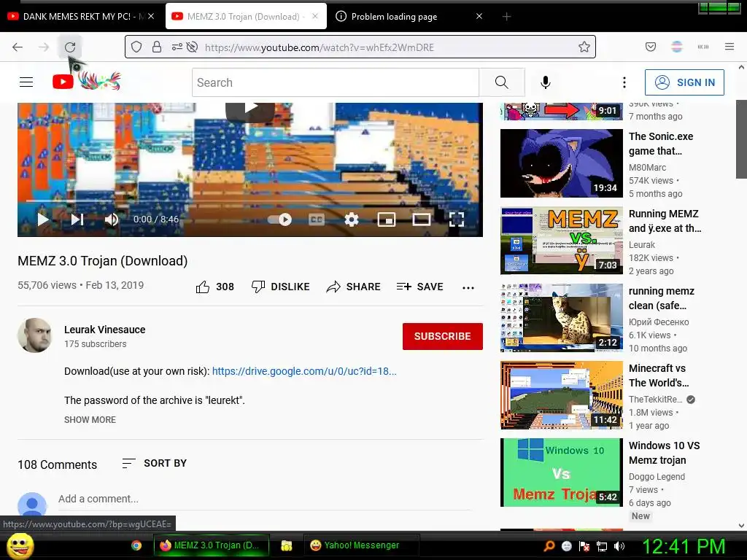Open Minecraft vs The World's video title
This screenshot has height=560, width=747.
tap(659, 376)
